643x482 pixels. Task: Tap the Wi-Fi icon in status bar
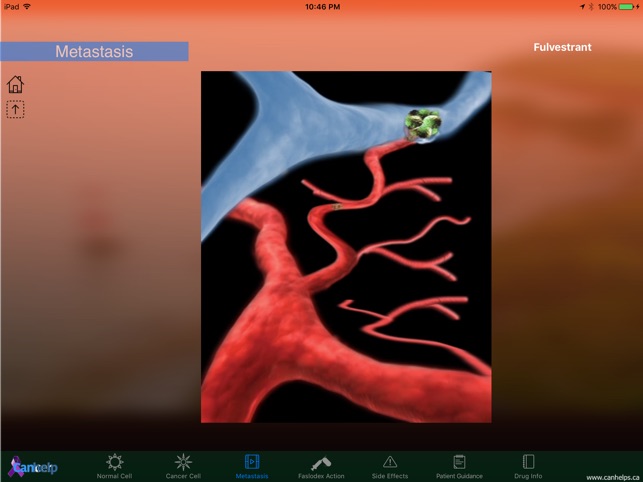27,7
